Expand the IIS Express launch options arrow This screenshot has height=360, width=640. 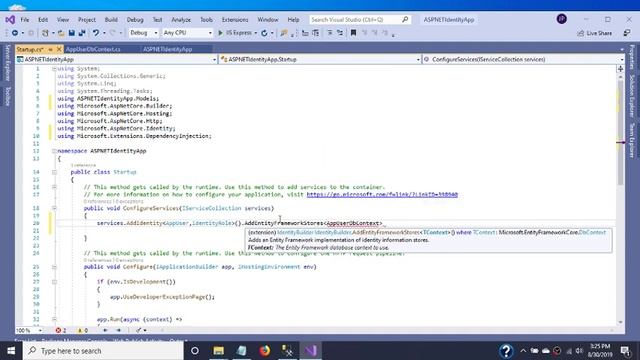(x=256, y=33)
